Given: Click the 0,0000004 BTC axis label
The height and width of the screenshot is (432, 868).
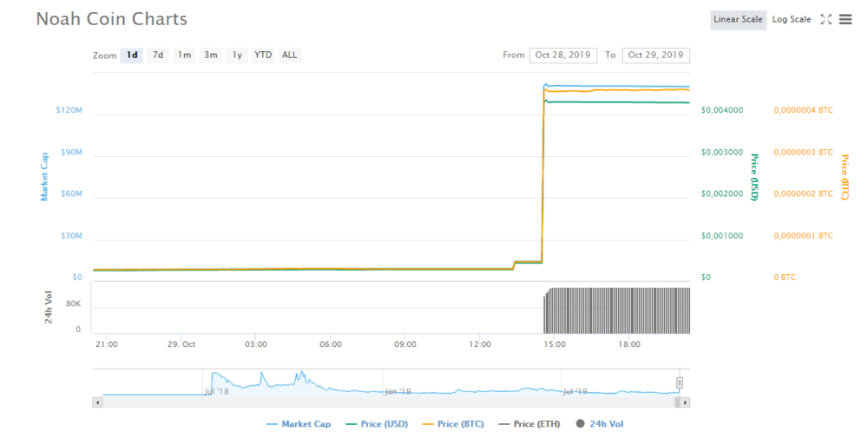Looking at the screenshot, I should point(803,110).
